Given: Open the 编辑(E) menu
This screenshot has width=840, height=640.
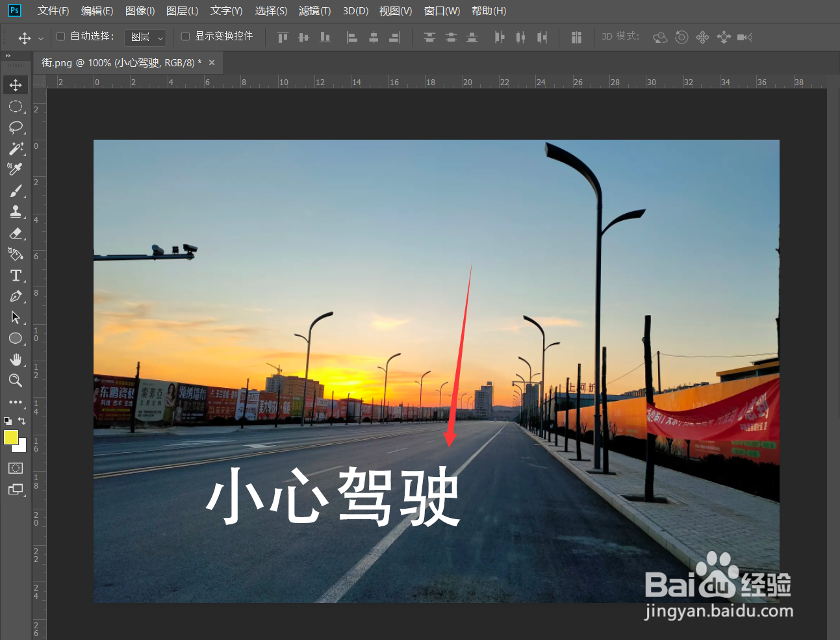Looking at the screenshot, I should tap(97, 11).
